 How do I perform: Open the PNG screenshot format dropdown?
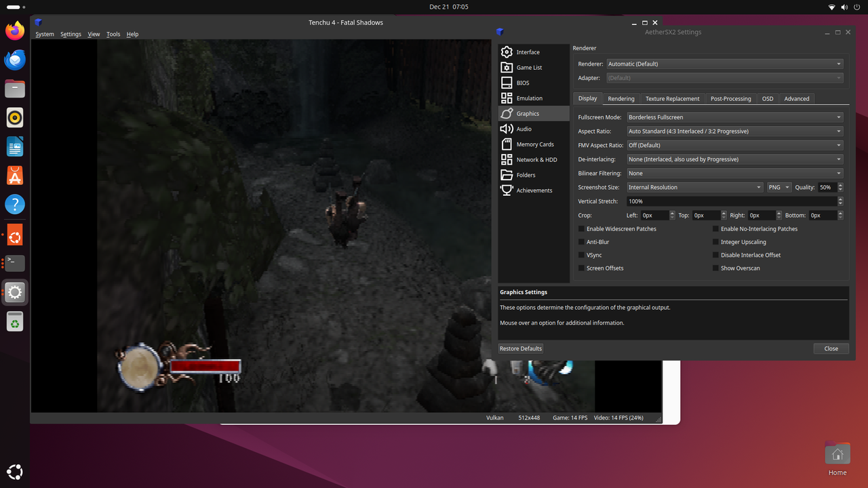(x=779, y=187)
